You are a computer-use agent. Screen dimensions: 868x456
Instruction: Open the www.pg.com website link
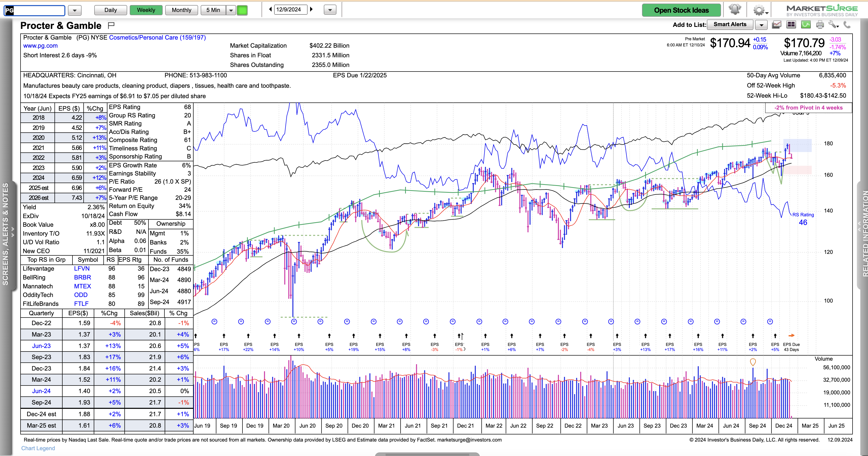[x=40, y=46]
